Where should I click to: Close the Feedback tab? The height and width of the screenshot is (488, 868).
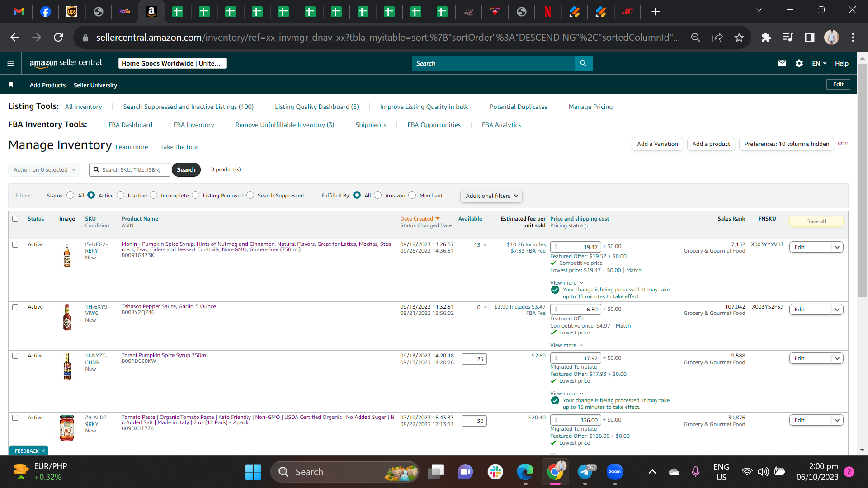(x=43, y=451)
